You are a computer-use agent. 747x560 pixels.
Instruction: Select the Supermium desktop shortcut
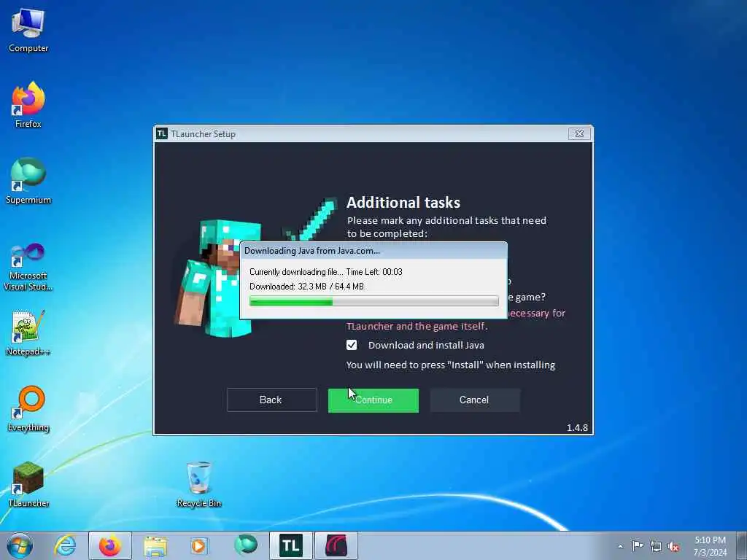click(x=28, y=181)
